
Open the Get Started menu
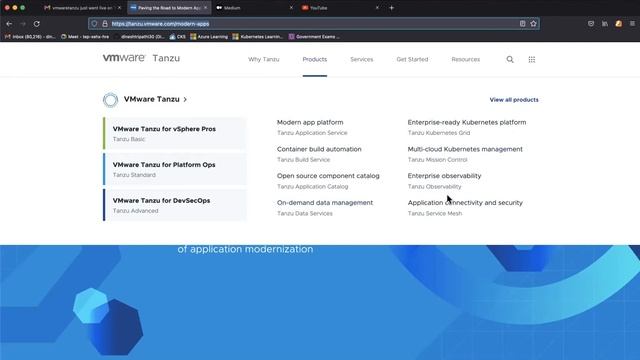(x=412, y=60)
